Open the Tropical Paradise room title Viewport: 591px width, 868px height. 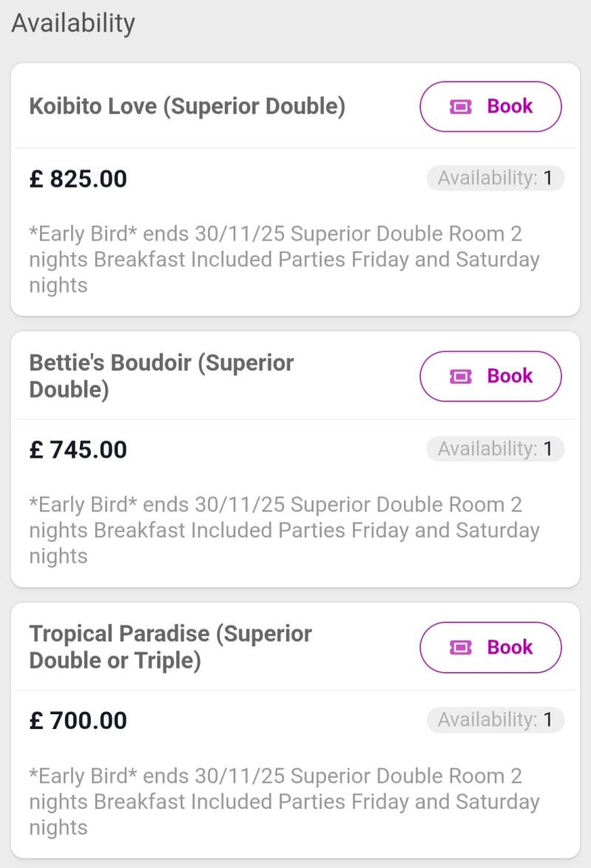(x=170, y=647)
